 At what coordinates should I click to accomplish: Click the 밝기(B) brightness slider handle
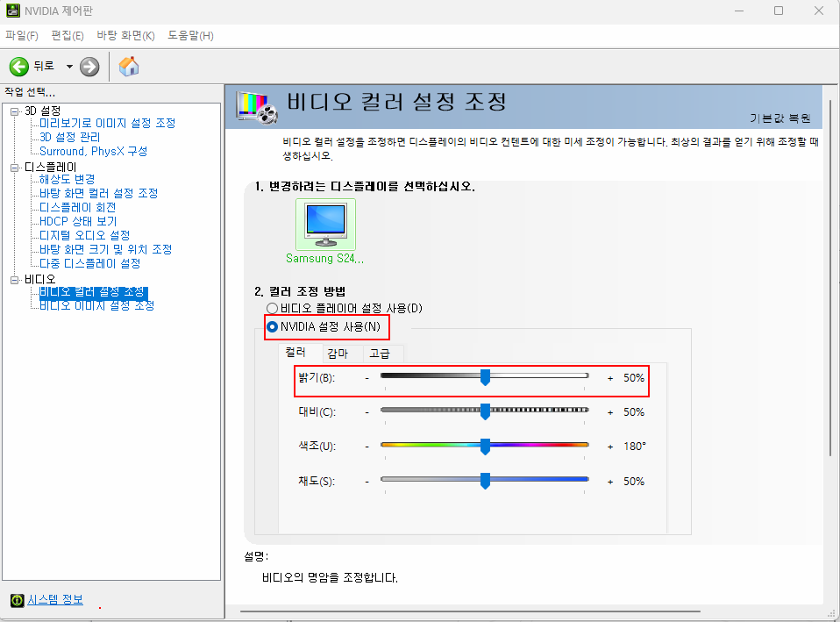pyautogui.click(x=486, y=377)
